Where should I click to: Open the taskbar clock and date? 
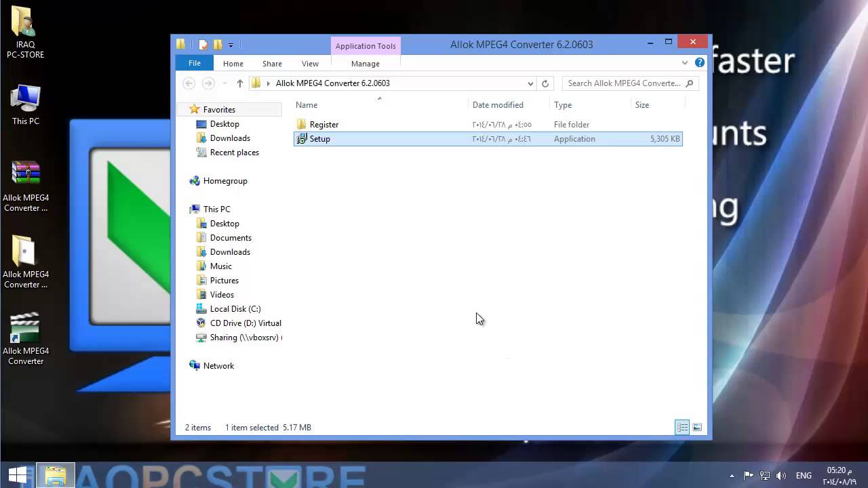click(x=840, y=476)
